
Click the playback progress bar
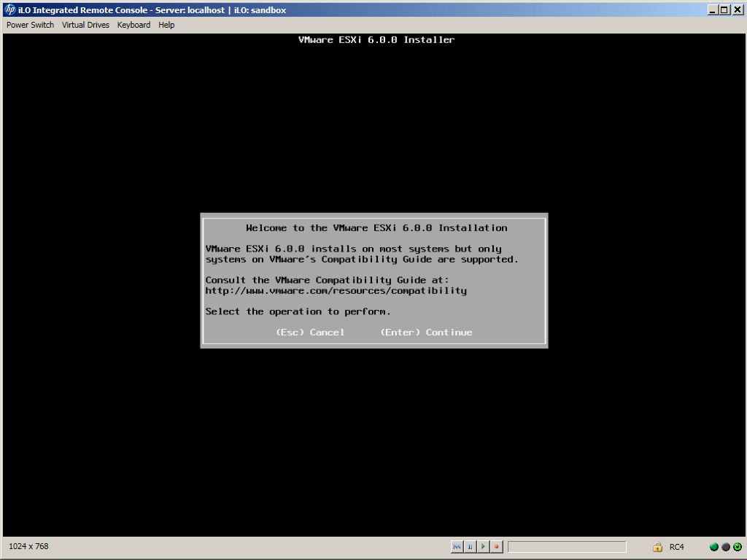(x=567, y=547)
